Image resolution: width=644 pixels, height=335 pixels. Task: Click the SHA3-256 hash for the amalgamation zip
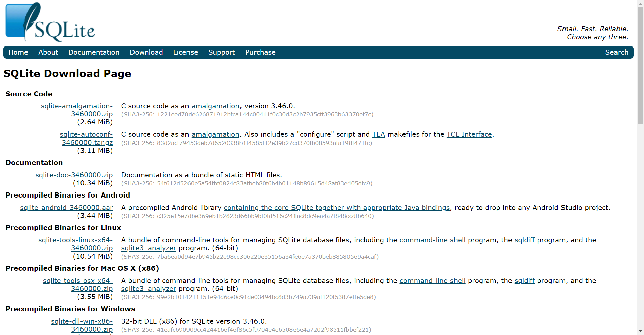(247, 114)
